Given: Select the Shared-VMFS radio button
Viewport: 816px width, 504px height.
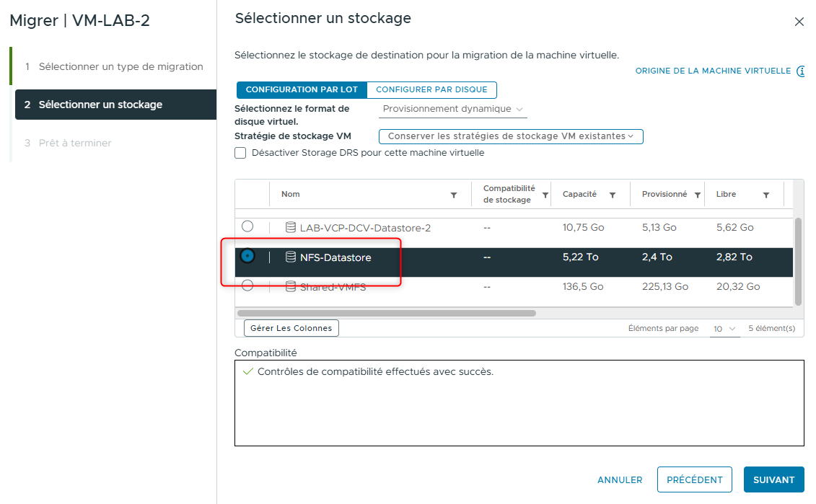Looking at the screenshot, I should click(x=247, y=286).
